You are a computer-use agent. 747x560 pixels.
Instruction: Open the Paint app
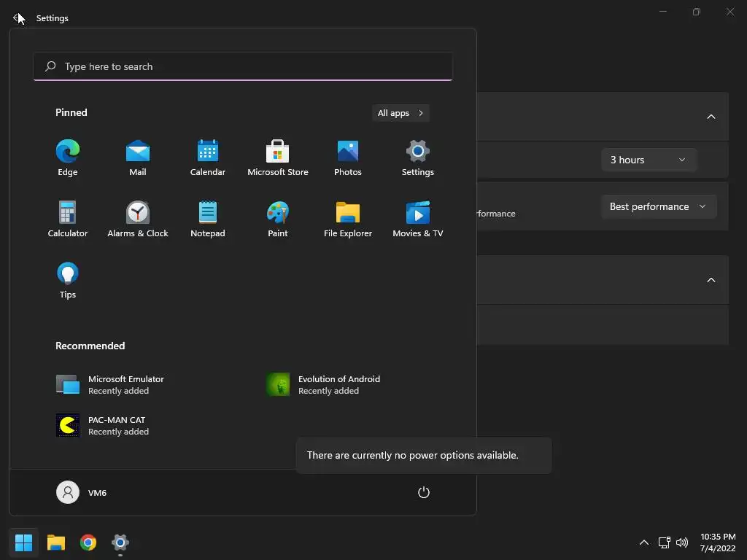point(278,219)
